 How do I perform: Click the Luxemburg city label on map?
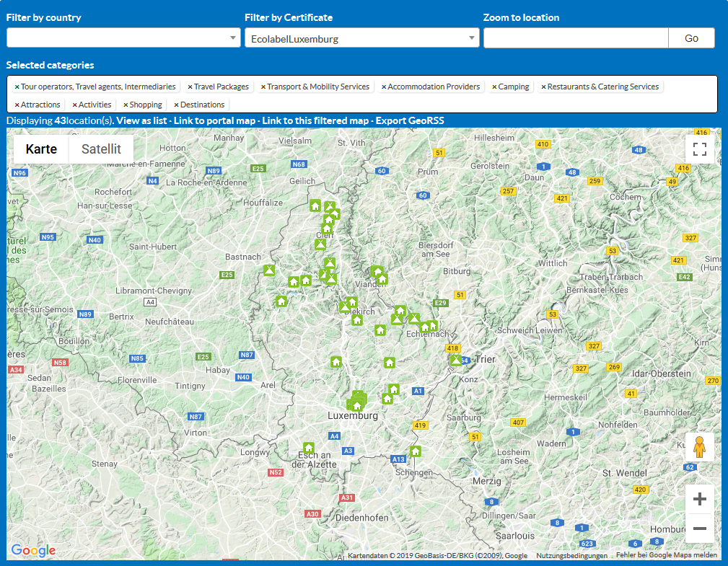pos(353,416)
